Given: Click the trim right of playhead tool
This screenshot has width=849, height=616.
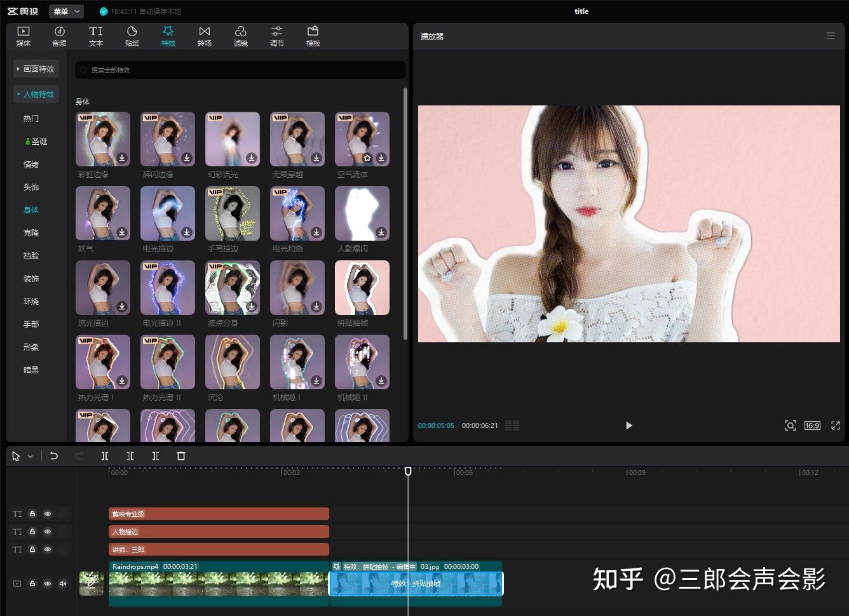Looking at the screenshot, I should tap(156, 456).
